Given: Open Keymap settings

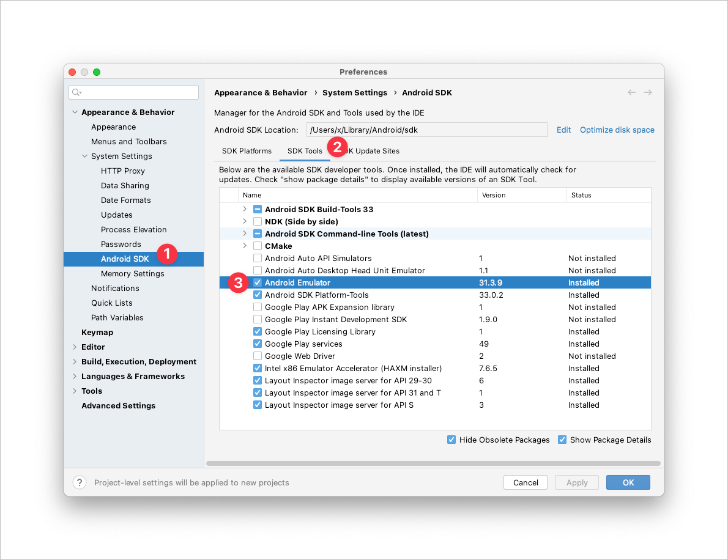Looking at the screenshot, I should [x=97, y=332].
